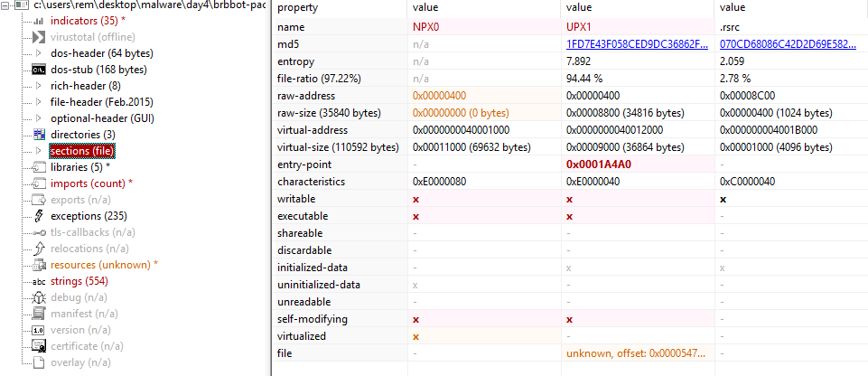Select UPX1 entropy value 7.892
868x376 pixels.
[x=580, y=61]
